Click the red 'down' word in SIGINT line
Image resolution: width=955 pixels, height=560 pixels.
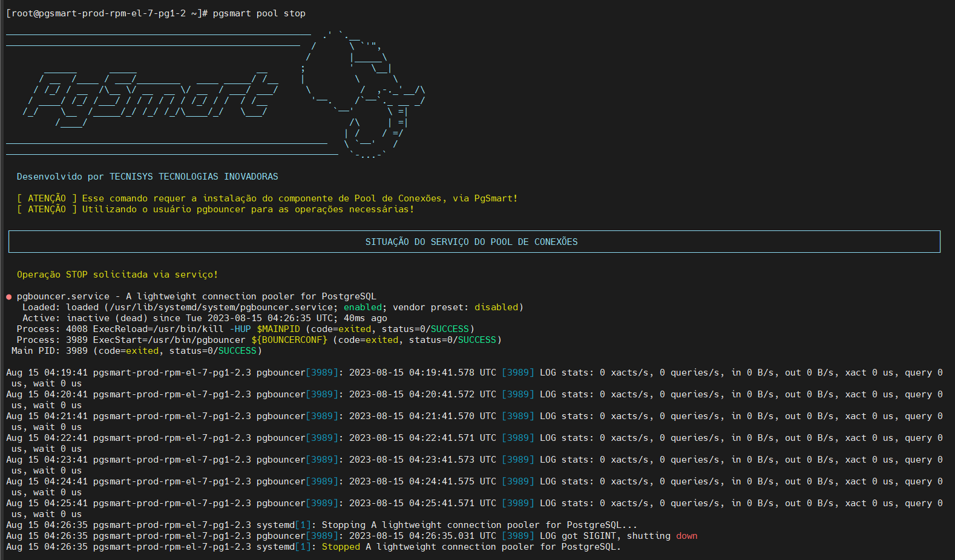coord(687,536)
